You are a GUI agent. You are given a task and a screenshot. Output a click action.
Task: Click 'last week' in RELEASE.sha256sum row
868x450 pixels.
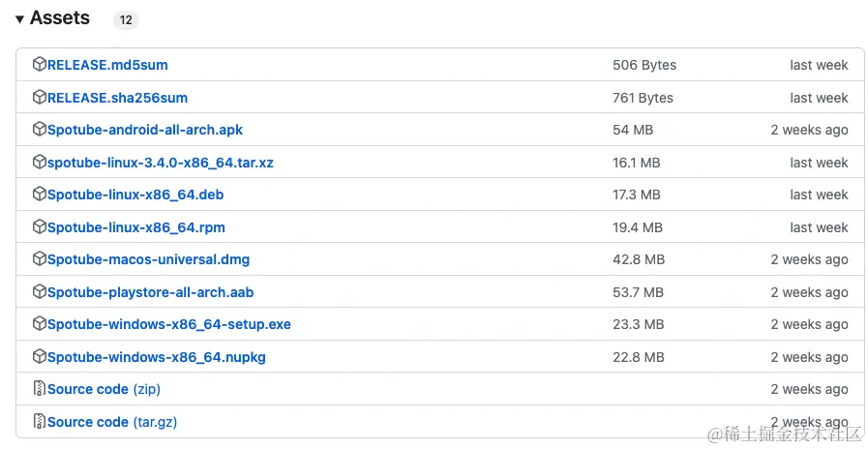coord(819,98)
